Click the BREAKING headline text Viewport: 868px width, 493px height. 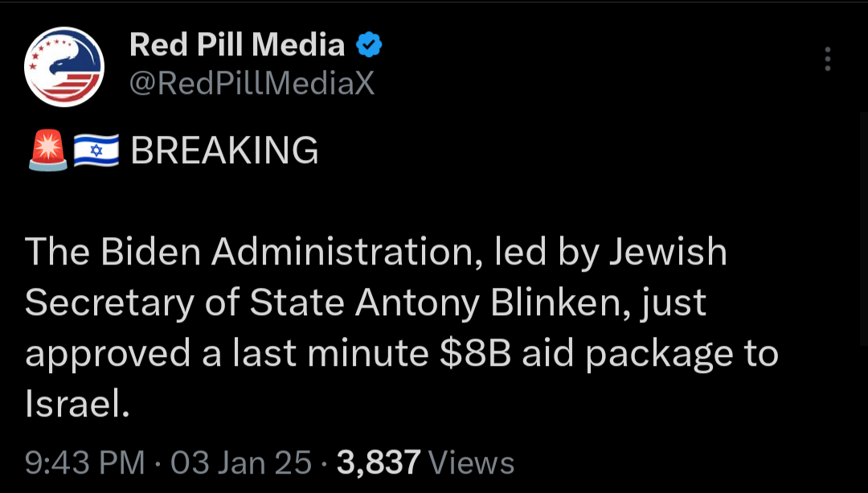click(225, 150)
